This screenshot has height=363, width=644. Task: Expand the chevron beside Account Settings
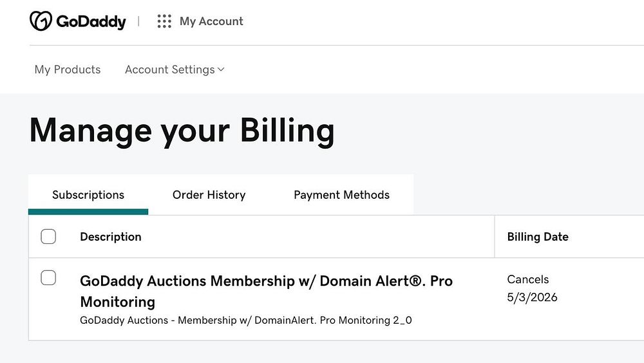pyautogui.click(x=222, y=70)
